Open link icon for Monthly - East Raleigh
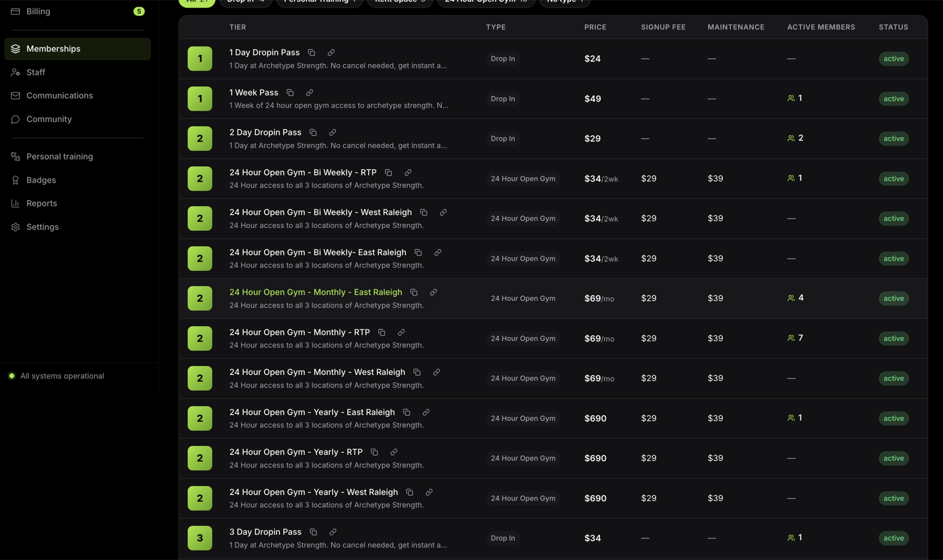Screen dimensions: 943x560 433,293
